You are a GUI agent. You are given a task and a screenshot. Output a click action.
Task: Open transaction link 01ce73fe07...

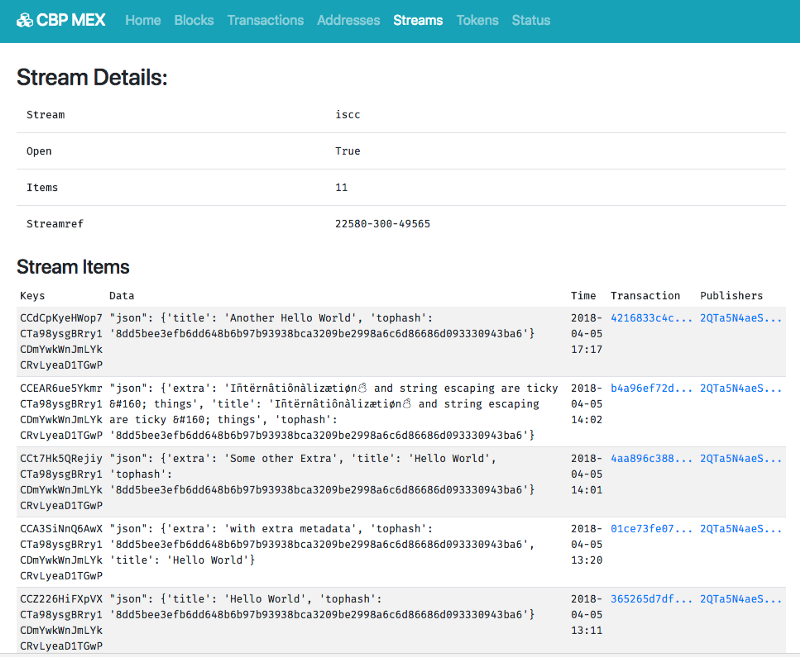tap(652, 528)
